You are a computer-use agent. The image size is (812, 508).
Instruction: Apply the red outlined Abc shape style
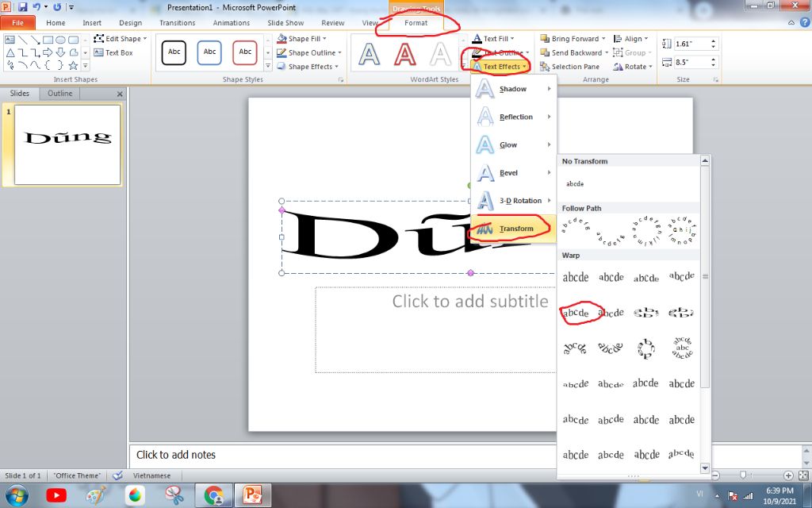[x=245, y=52]
